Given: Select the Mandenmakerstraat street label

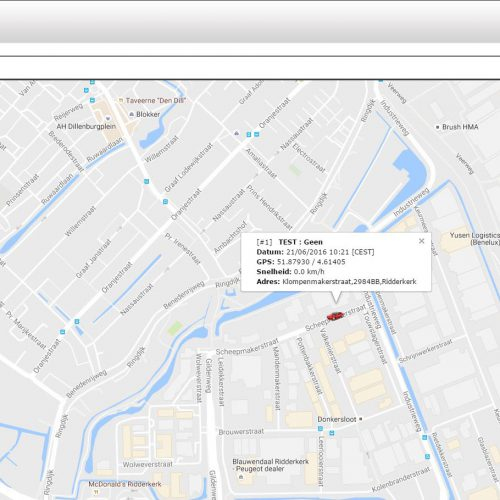Looking at the screenshot, I should (276, 378).
